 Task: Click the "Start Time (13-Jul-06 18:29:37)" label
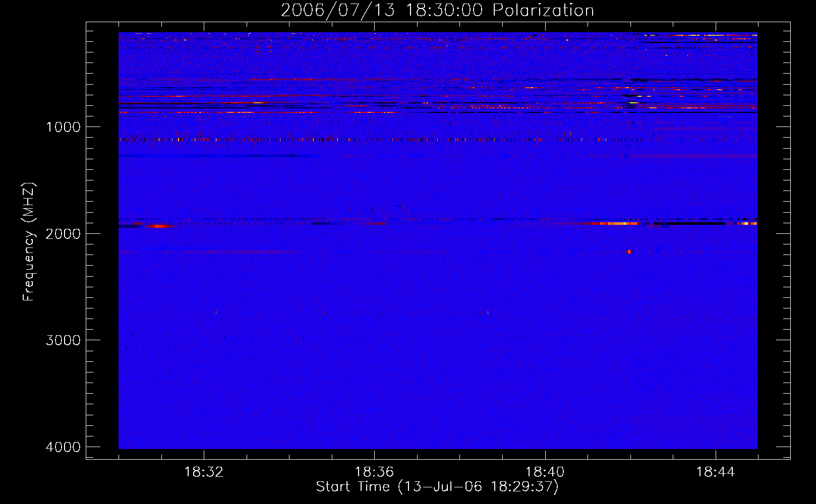(x=437, y=487)
